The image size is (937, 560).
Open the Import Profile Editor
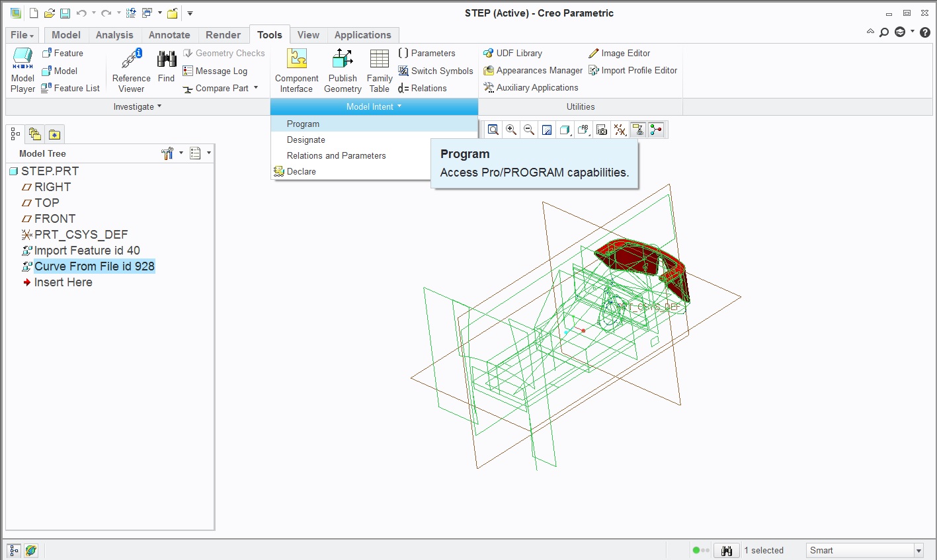pyautogui.click(x=633, y=70)
